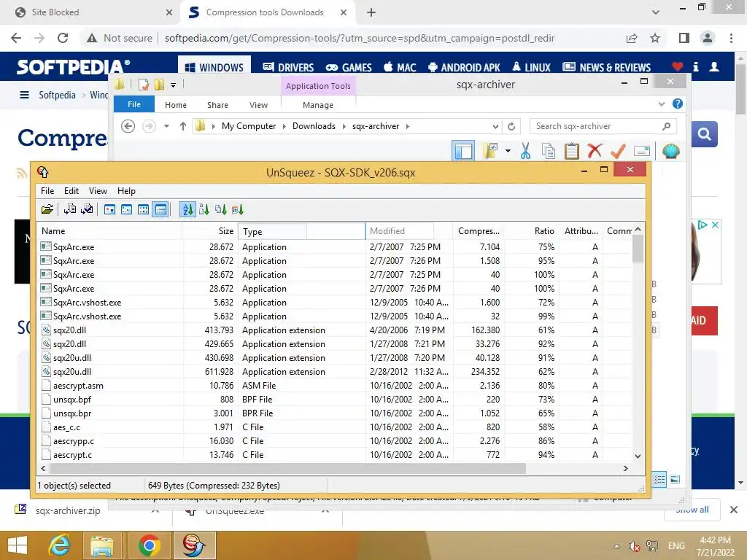Click the Softpedia blue search button
The width and height of the screenshot is (747, 560).
point(705,134)
